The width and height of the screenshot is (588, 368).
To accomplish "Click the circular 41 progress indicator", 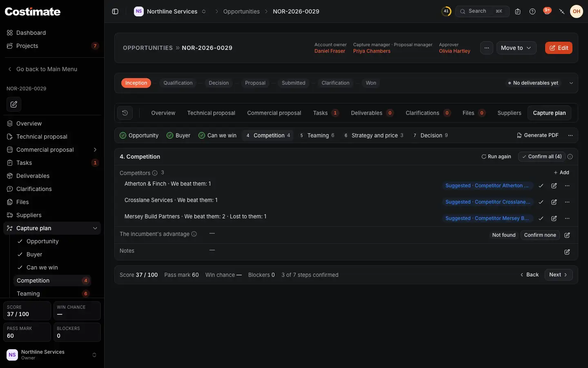I will (x=446, y=11).
